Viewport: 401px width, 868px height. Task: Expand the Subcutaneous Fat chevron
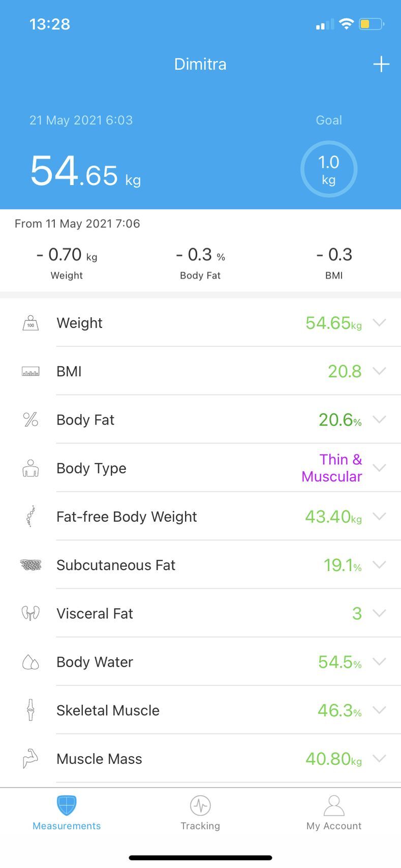tap(379, 564)
